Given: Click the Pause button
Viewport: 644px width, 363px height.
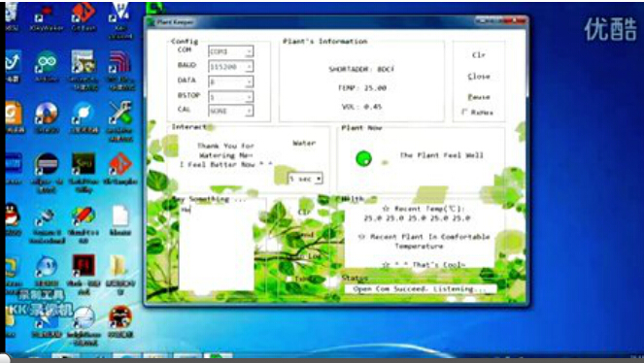Looking at the screenshot, I should [479, 97].
